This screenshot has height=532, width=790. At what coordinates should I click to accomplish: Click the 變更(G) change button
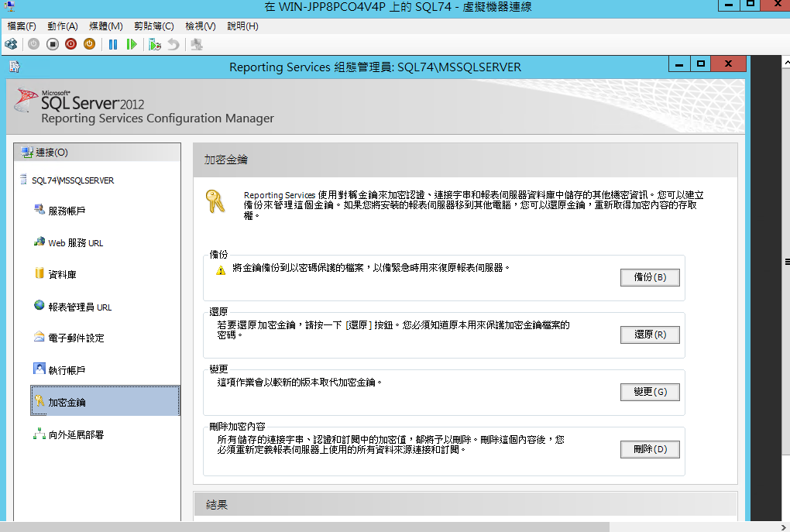[650, 392]
